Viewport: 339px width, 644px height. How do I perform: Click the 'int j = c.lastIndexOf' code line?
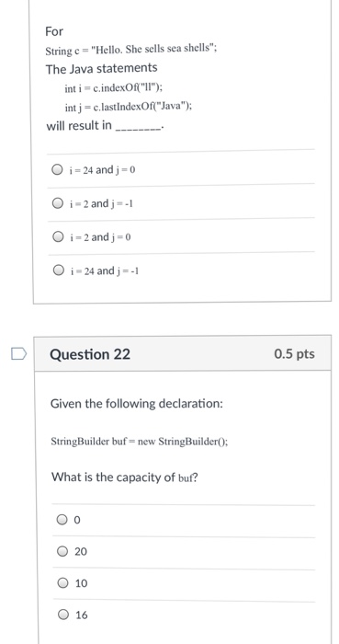point(129,107)
